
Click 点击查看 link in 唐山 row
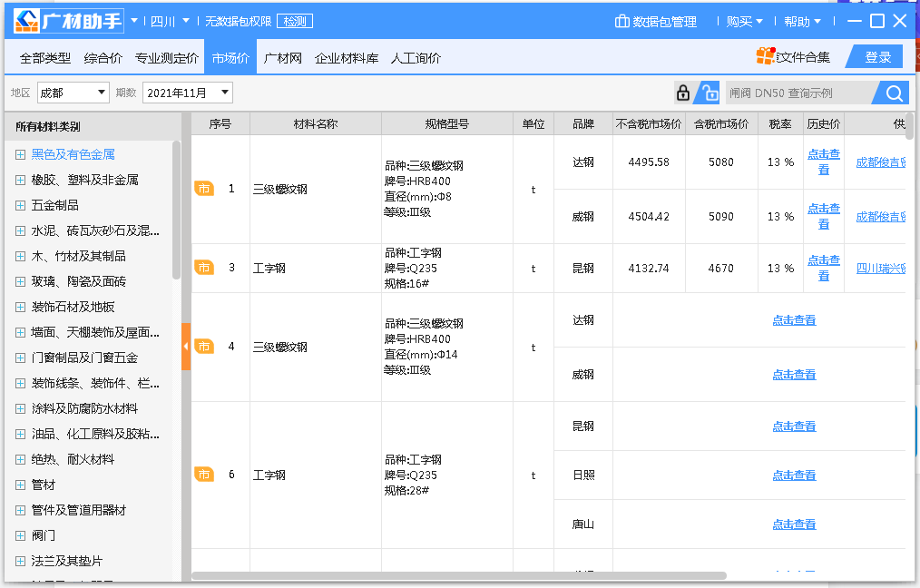(x=794, y=524)
